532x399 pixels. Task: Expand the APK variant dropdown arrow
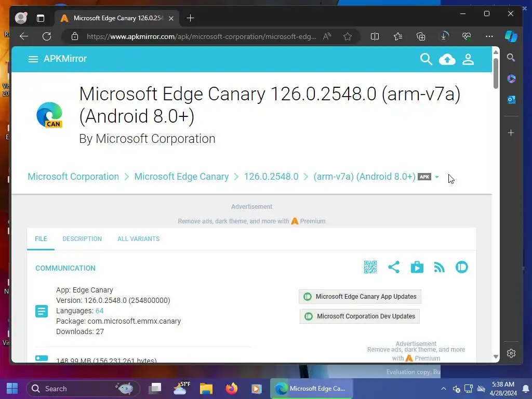tap(437, 177)
